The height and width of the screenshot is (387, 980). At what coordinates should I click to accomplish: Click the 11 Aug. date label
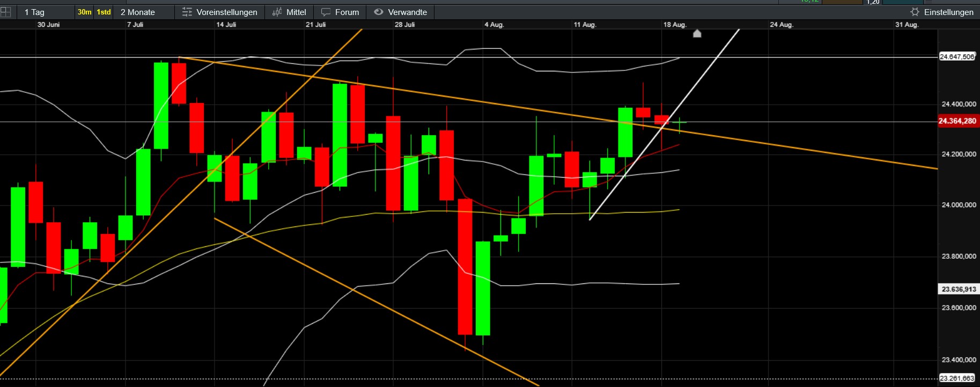tap(585, 25)
